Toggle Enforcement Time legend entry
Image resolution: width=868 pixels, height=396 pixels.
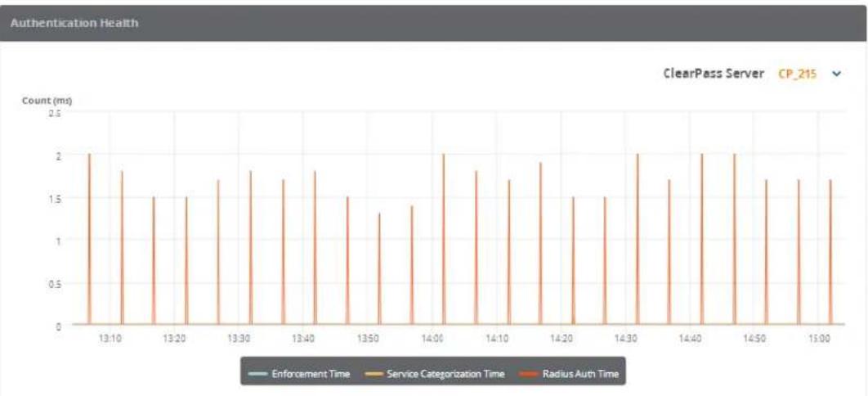coord(301,374)
